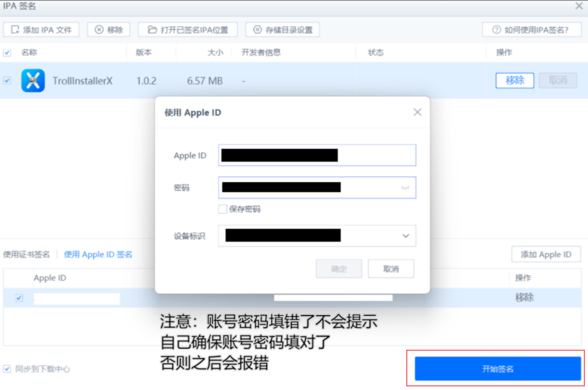Click the 添加 Apple ID button
The height and width of the screenshot is (390, 588).
click(546, 255)
